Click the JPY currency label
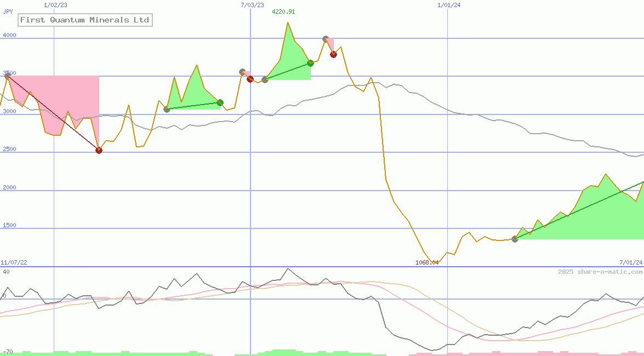The height and width of the screenshot is (356, 644). (7, 10)
